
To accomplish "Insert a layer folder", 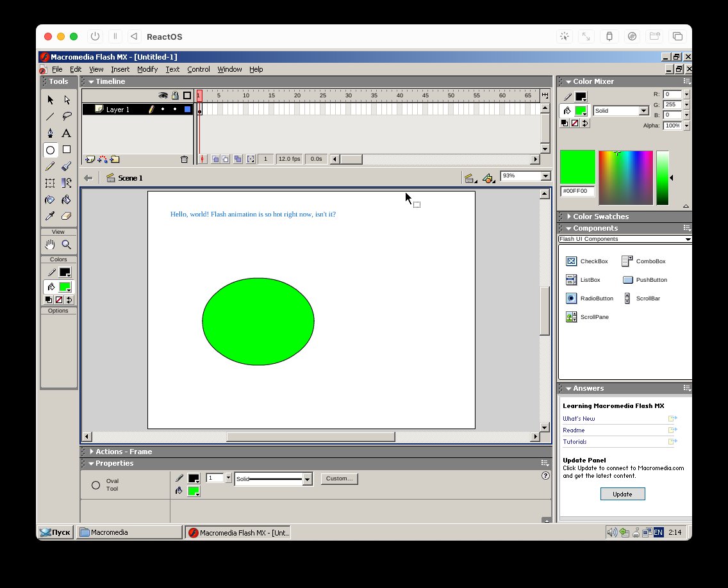I will [115, 159].
